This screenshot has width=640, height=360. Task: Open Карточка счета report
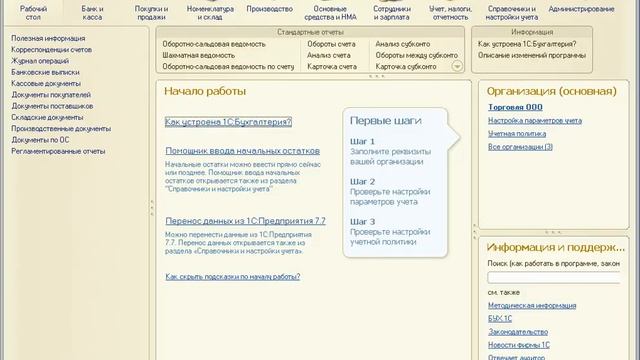coord(332,67)
